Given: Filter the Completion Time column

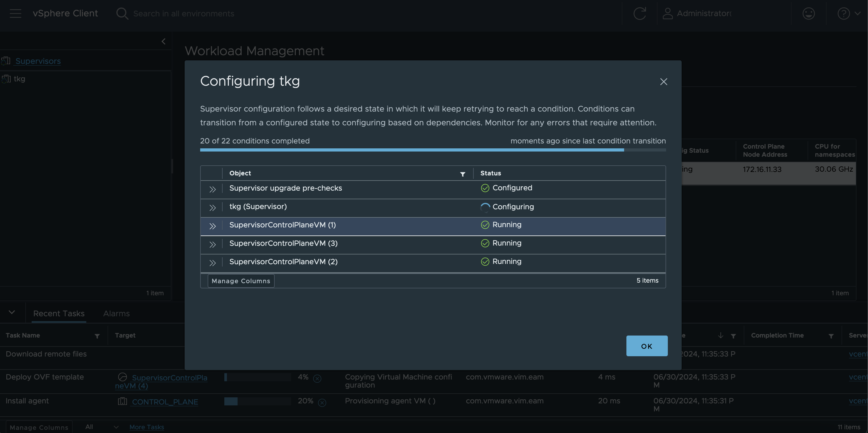Looking at the screenshot, I should (x=831, y=336).
